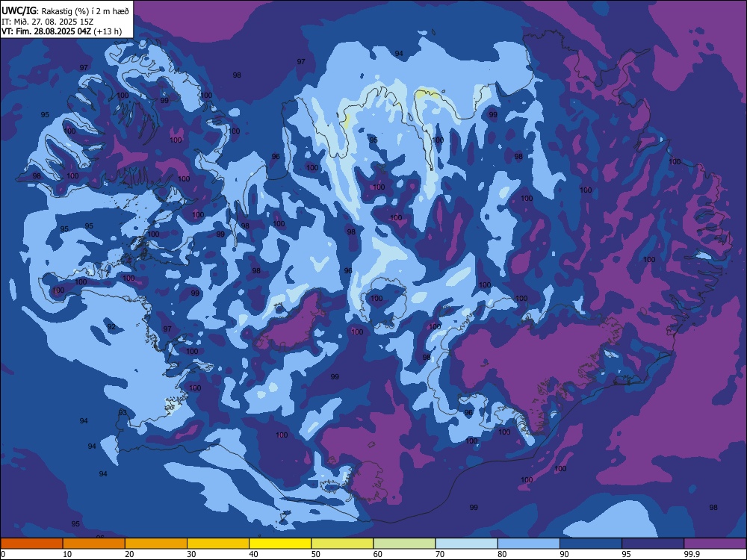Click the purple above-99.9 legend swatch
The image size is (747, 560).
click(x=715, y=544)
